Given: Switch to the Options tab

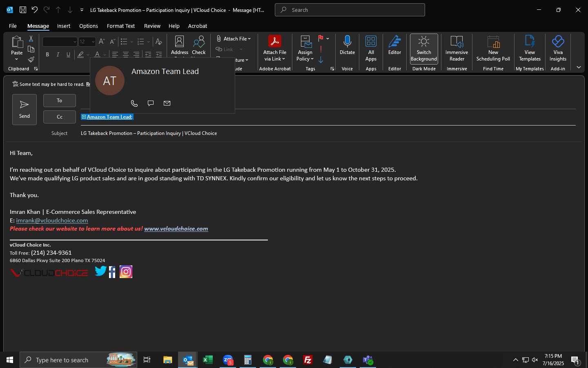Looking at the screenshot, I should (x=89, y=26).
